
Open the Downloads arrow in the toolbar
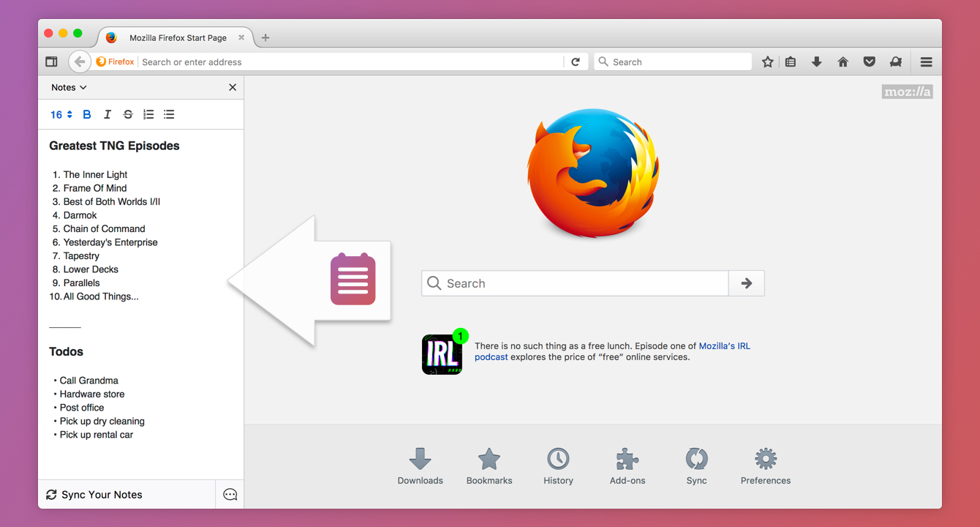click(817, 62)
